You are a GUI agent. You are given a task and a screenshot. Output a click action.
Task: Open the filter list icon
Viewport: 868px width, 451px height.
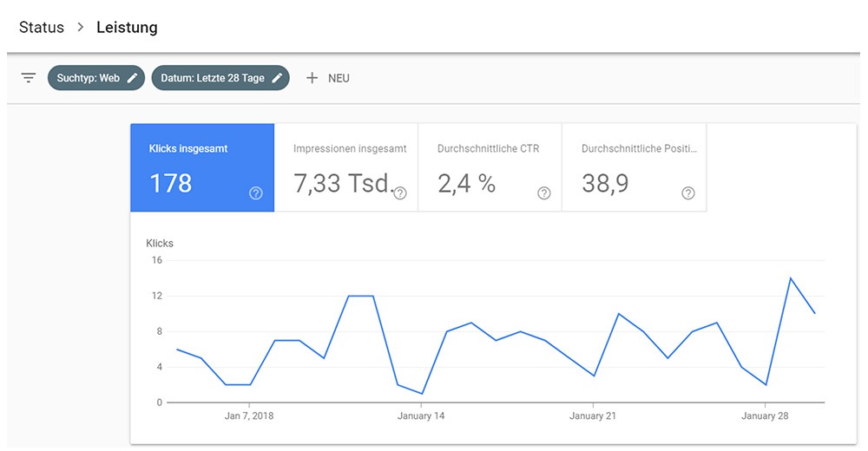point(29,78)
